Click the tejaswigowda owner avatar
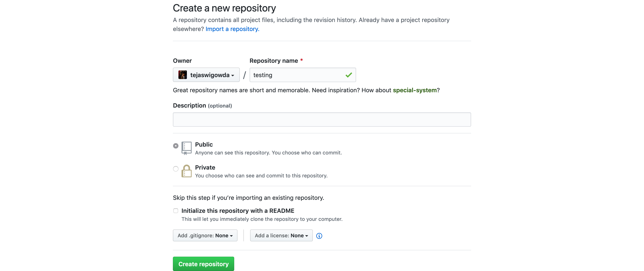 182,75
